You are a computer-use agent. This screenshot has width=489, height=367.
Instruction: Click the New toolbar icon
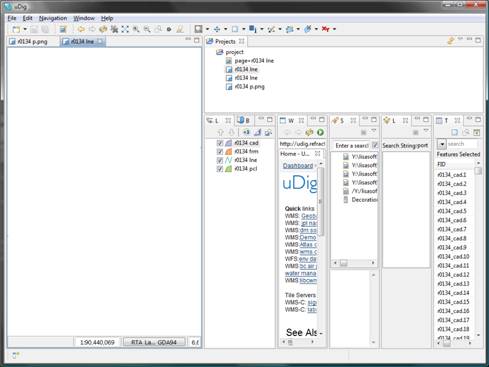(16, 29)
